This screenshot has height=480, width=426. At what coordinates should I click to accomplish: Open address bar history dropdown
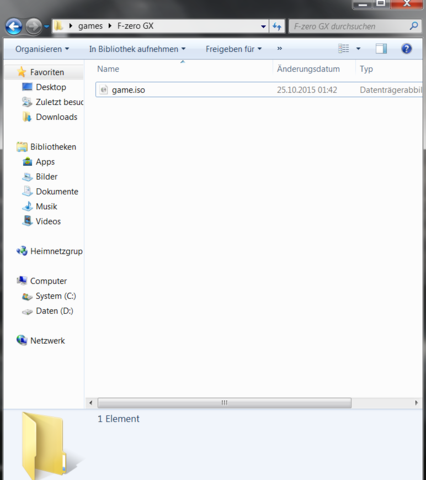[263, 26]
